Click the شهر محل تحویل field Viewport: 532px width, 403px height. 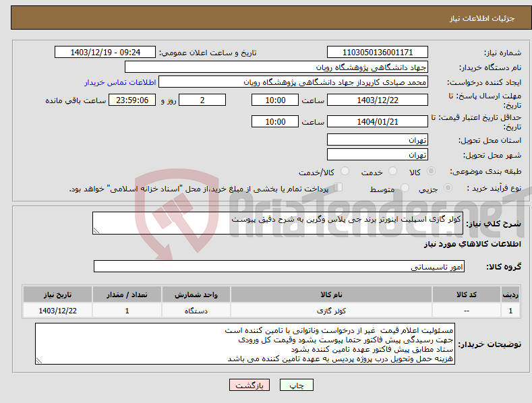pos(378,155)
